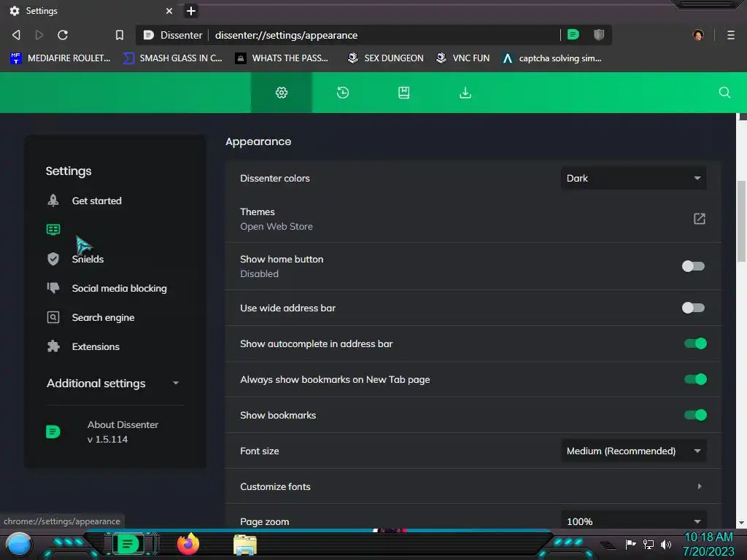Open the Settings gear tab in green toolbar
Image resolution: width=747 pixels, height=560 pixels.
282,93
